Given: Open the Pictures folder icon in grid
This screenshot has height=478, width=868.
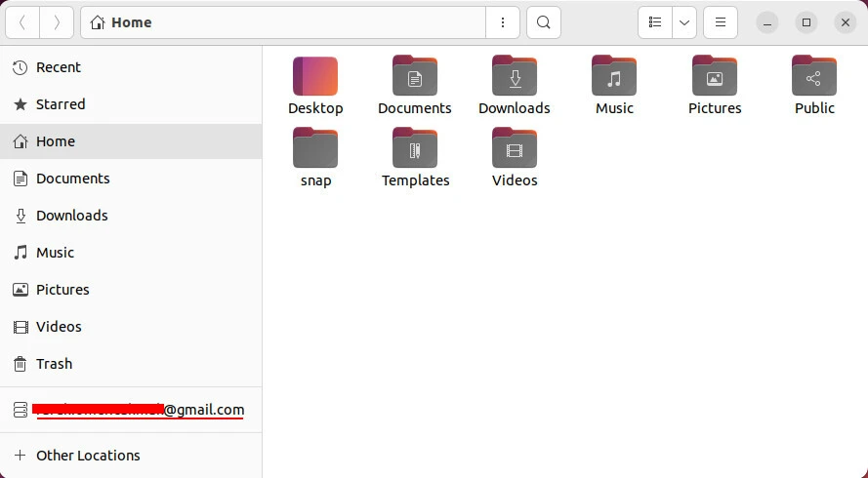Looking at the screenshot, I should tap(715, 76).
